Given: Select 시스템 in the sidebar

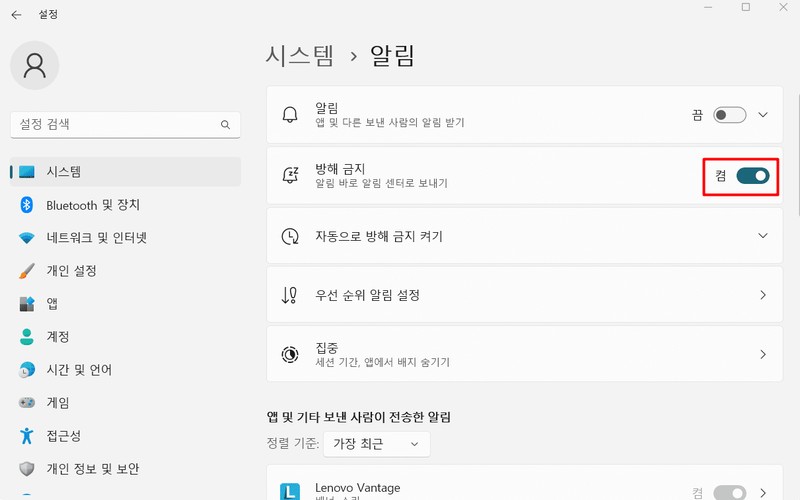Looking at the screenshot, I should point(126,171).
